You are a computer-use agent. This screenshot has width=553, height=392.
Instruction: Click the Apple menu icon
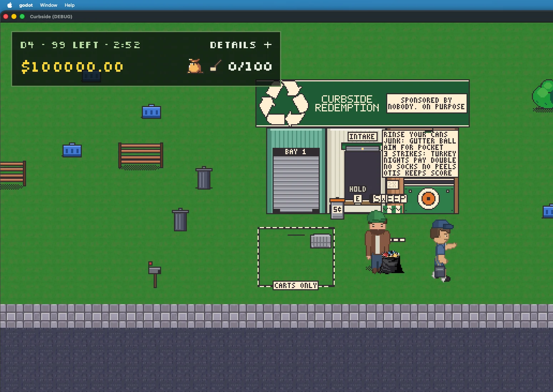tap(10, 5)
